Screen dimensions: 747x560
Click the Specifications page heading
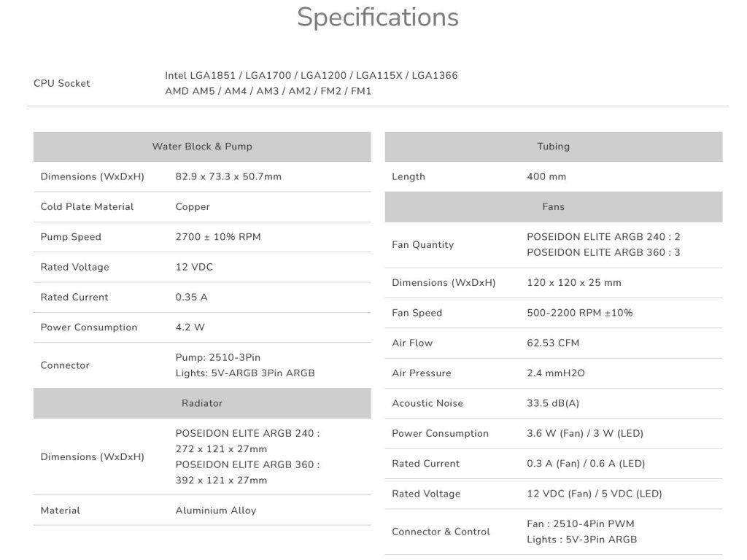coord(377,17)
